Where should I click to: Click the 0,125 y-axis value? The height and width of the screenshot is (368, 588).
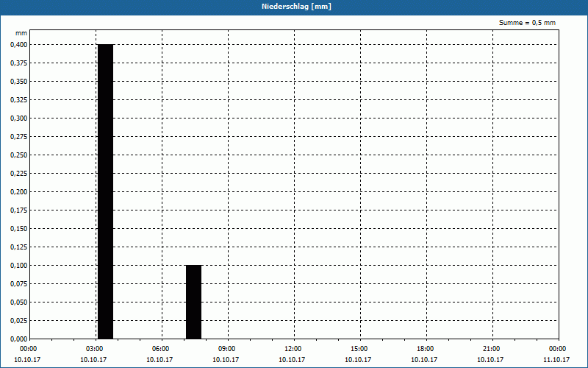click(19, 247)
